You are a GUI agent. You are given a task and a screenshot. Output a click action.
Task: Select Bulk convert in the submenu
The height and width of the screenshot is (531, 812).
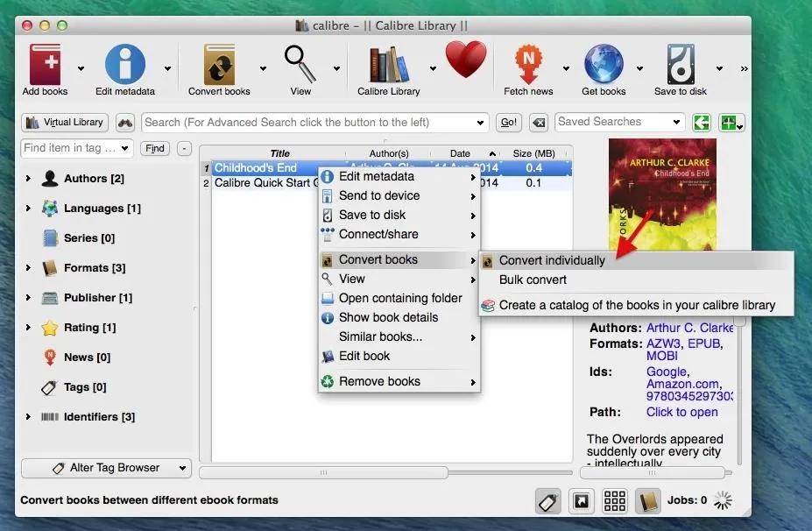(x=636, y=280)
